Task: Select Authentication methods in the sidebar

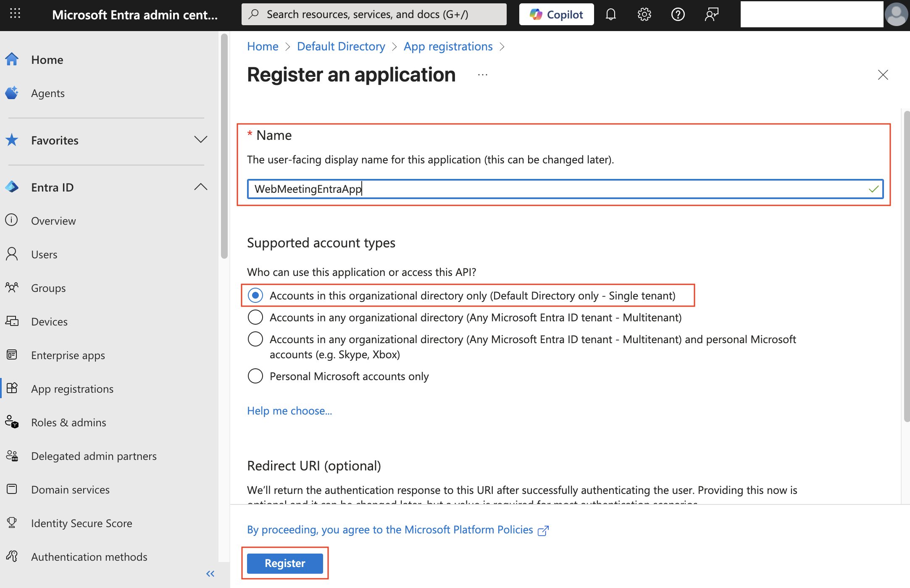Action: [x=89, y=556]
